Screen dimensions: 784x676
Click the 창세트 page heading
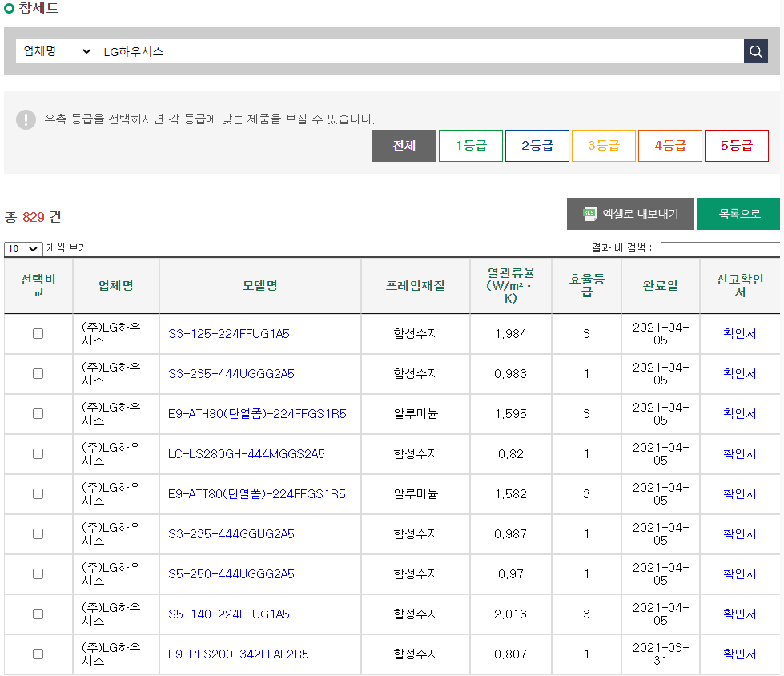coord(38,8)
